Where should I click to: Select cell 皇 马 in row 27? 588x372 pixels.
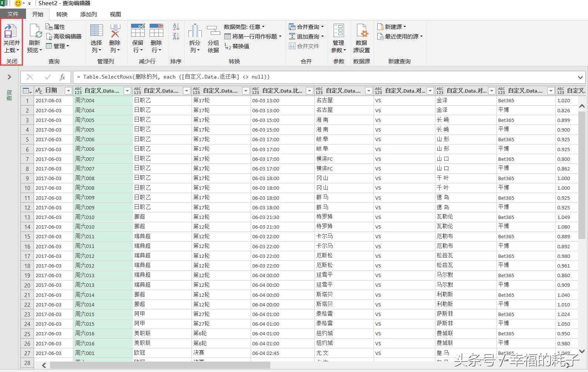(466, 353)
